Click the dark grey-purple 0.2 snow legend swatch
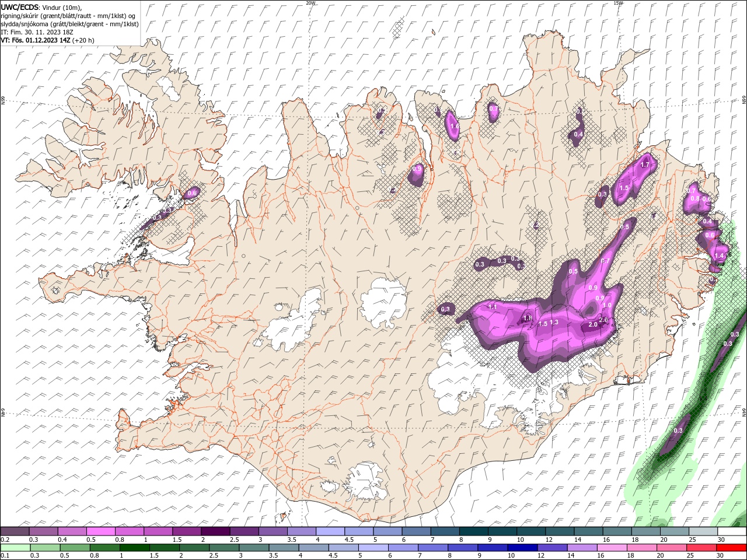 [15, 531]
